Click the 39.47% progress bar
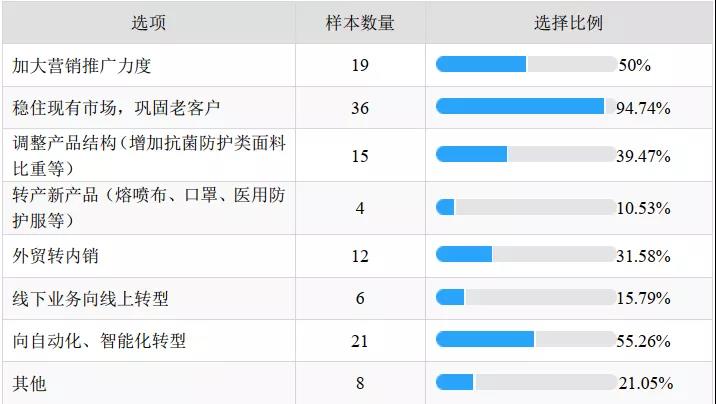The image size is (716, 404). coord(526,154)
